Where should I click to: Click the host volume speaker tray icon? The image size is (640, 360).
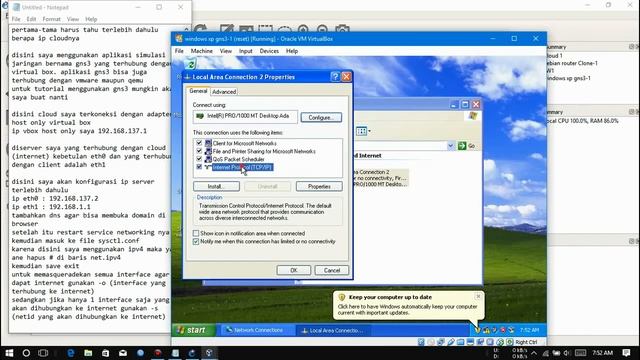567,353
